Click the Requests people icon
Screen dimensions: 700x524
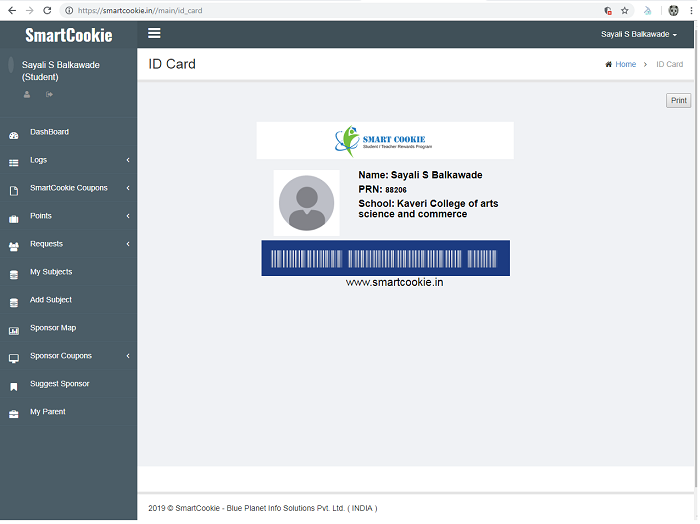point(13,246)
